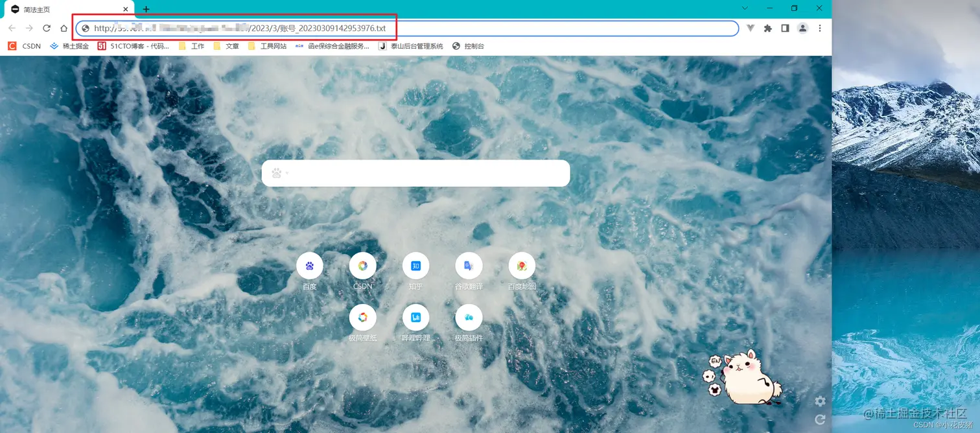Screen dimensions: 980x433
Task: Expand the 工作 bookmark folder
Action: (x=191, y=46)
